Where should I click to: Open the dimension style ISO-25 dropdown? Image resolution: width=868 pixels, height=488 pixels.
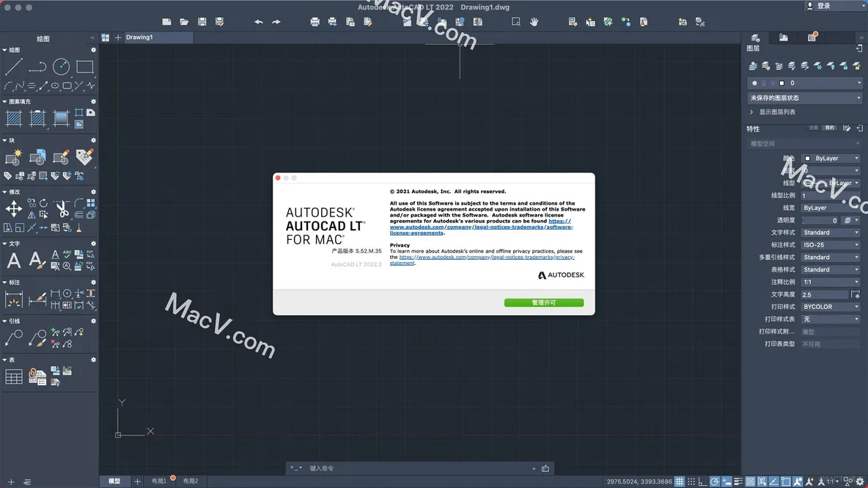[831, 245]
